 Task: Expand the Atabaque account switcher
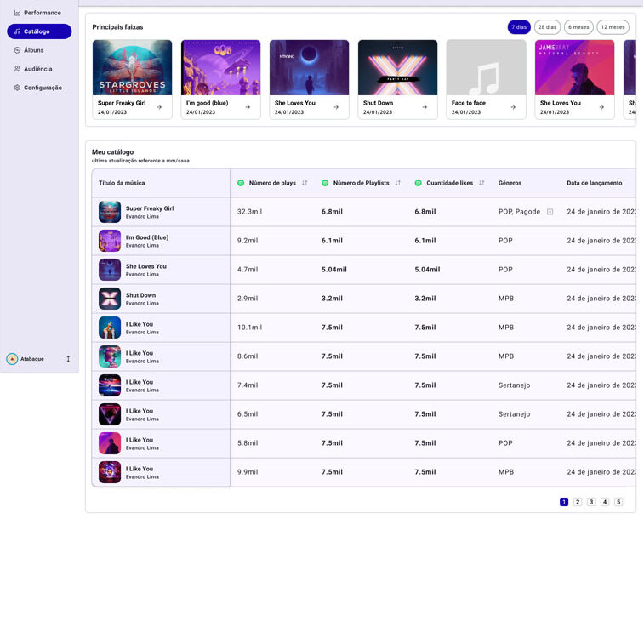click(68, 359)
